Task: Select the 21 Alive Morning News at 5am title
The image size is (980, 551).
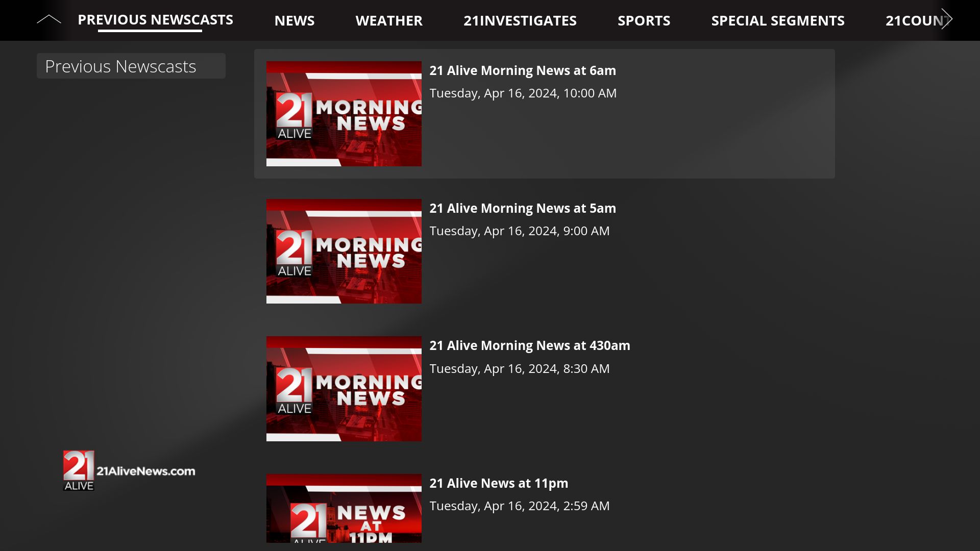Action: 523,208
